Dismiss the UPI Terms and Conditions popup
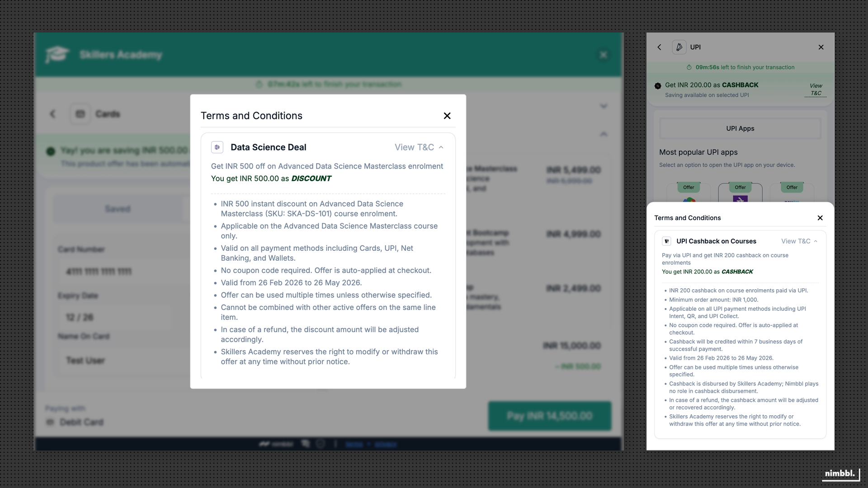Image resolution: width=868 pixels, height=488 pixels. (820, 218)
